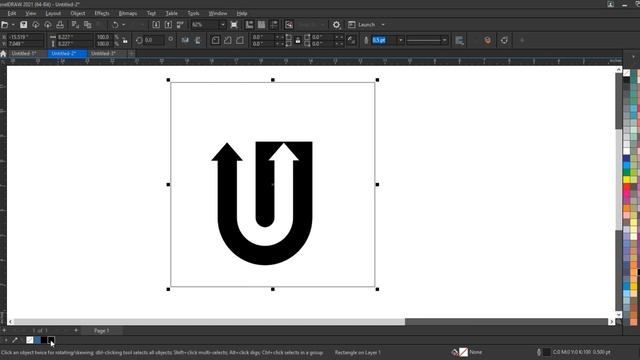Click the quick customize plus icon

(522, 40)
